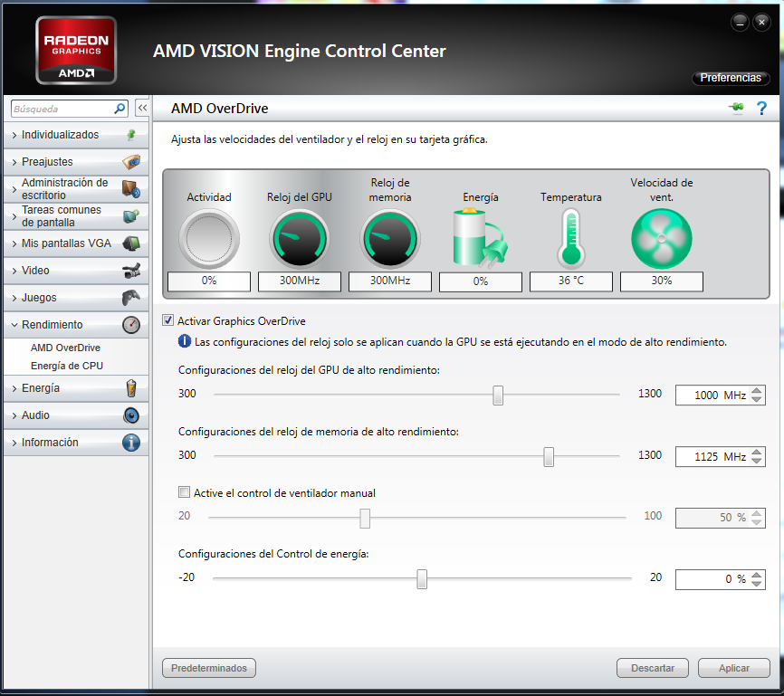Click the GPU clock slider handle
784x696 pixels.
(x=498, y=395)
